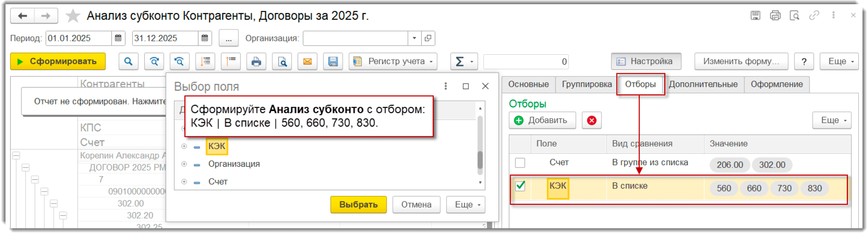Open title bar three-dot menu
Screen dimensions: 868x234
click(833, 15)
